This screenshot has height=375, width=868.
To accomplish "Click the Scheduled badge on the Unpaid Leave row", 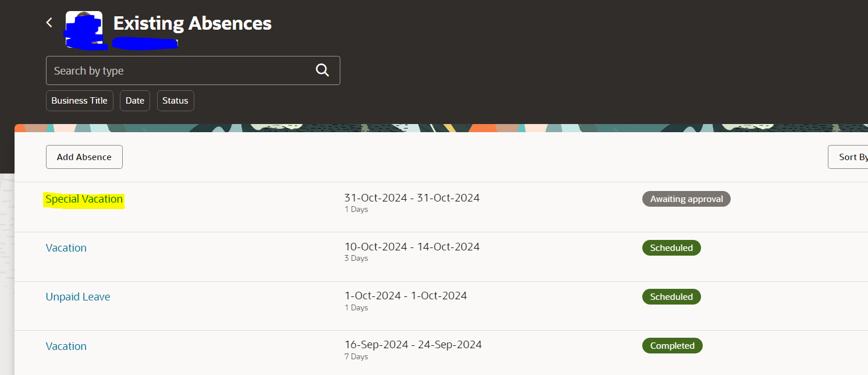I will click(671, 296).
